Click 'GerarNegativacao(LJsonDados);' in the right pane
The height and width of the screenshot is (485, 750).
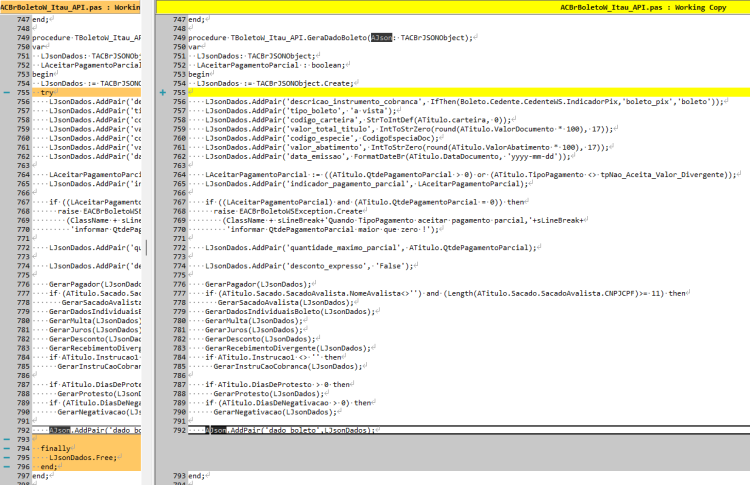point(275,411)
